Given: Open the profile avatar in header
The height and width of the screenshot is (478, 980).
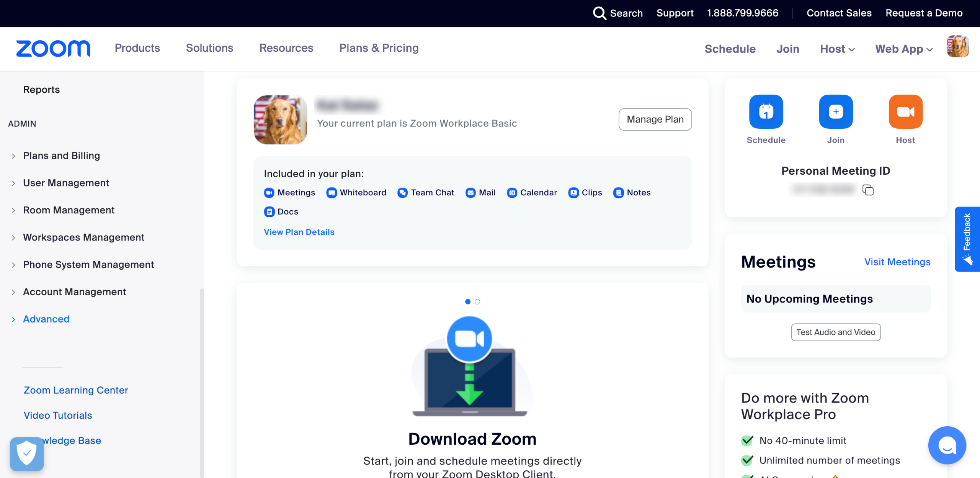Looking at the screenshot, I should (958, 46).
